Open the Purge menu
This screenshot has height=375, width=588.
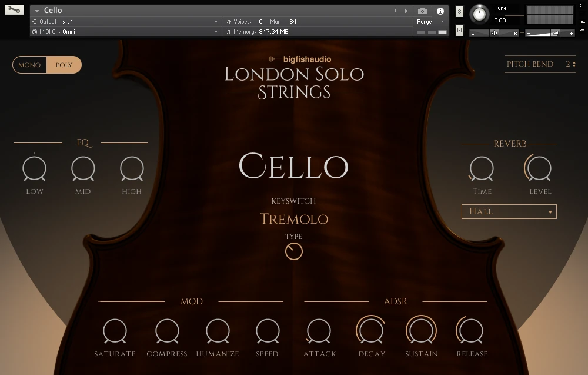tap(424, 21)
